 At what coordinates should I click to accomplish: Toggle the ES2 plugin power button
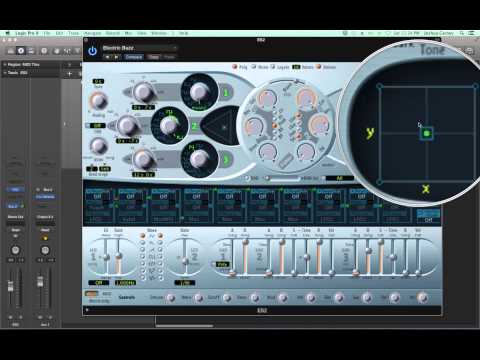pos(92,51)
